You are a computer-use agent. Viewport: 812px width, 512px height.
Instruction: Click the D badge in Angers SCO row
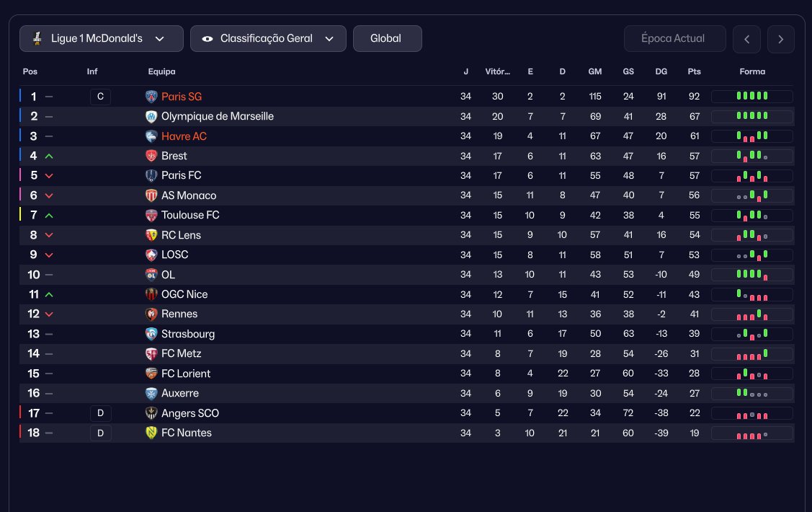pyautogui.click(x=100, y=413)
